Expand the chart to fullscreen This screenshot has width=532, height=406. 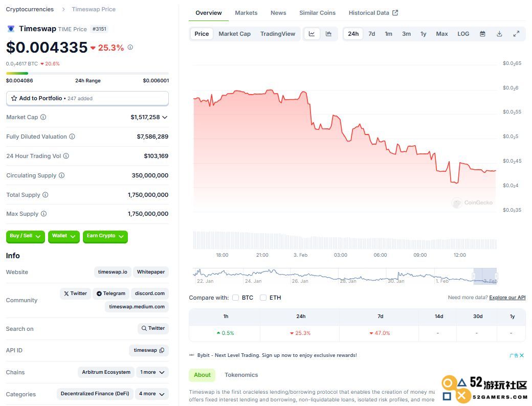(516, 34)
